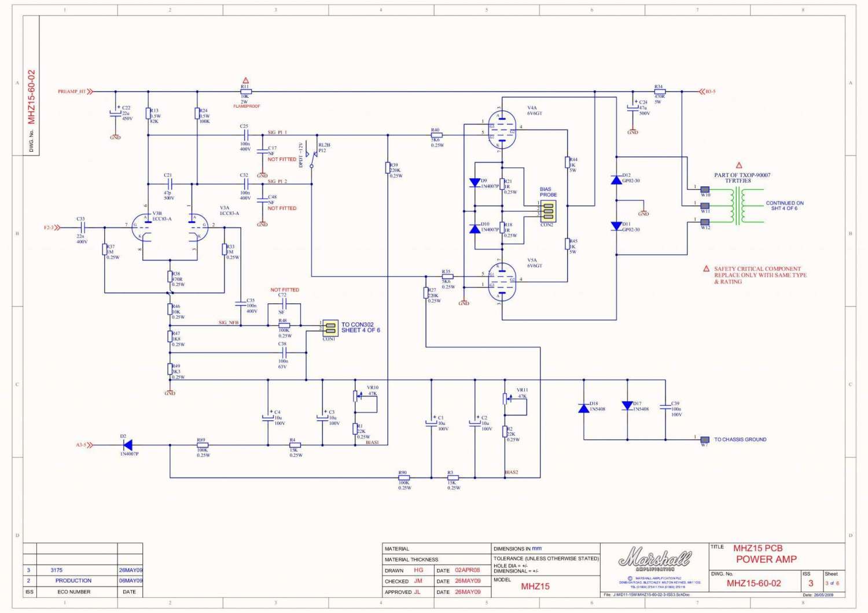Click the A3-5 port arrow
Image resolution: width=868 pixels, height=613 pixels.
coord(90,445)
